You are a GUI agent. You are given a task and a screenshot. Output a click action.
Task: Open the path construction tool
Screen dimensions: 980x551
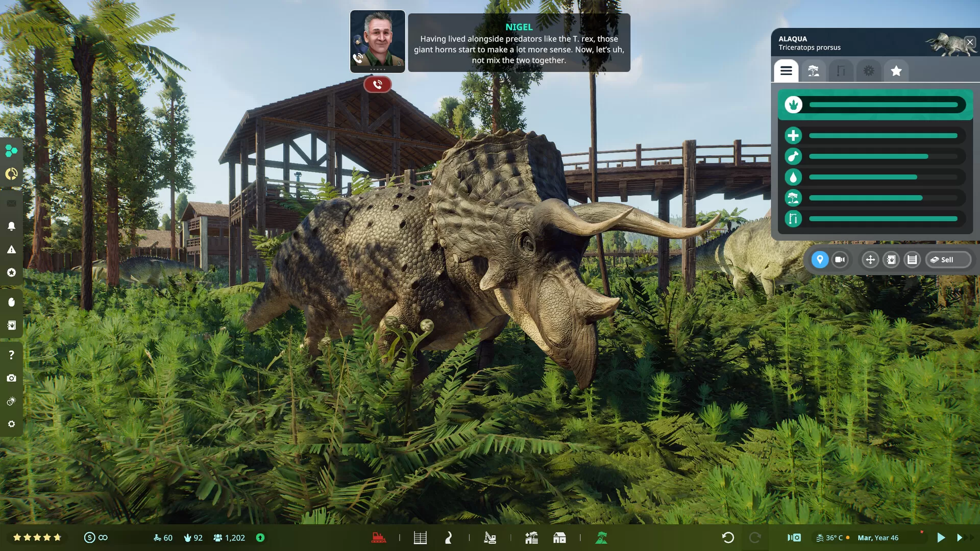pyautogui.click(x=448, y=537)
